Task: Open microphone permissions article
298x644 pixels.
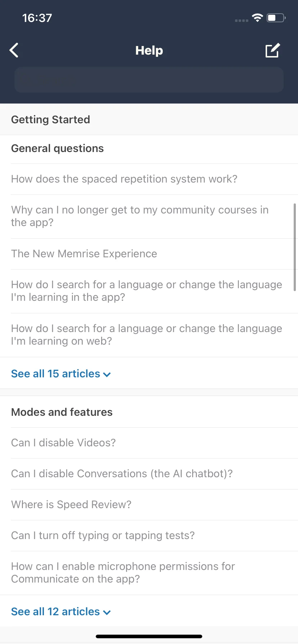Action: click(x=123, y=573)
